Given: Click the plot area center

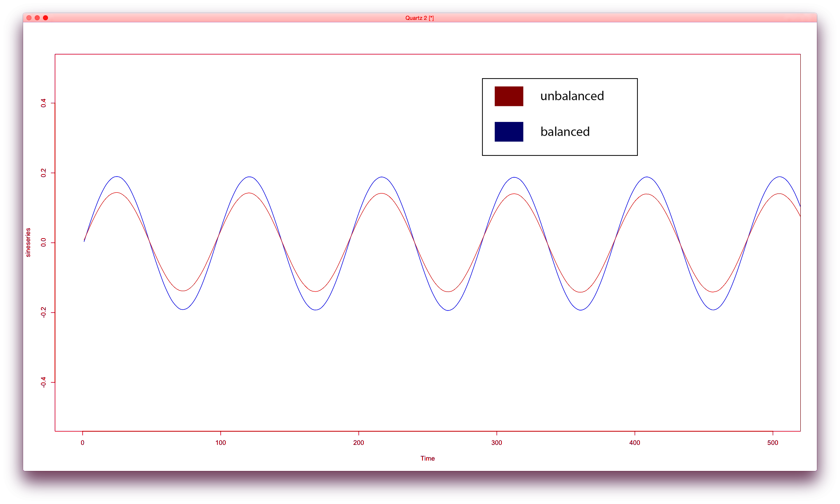Looking at the screenshot, I should click(x=428, y=243).
